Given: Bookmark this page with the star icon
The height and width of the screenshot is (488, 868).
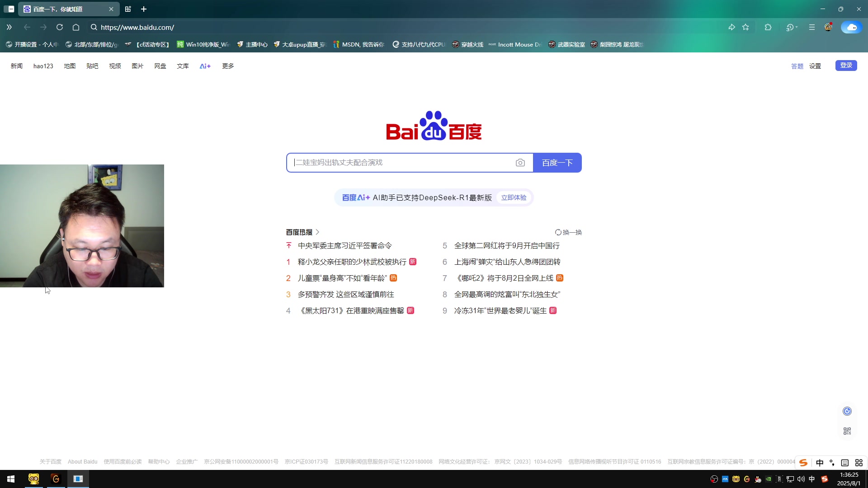Looking at the screenshot, I should [745, 27].
